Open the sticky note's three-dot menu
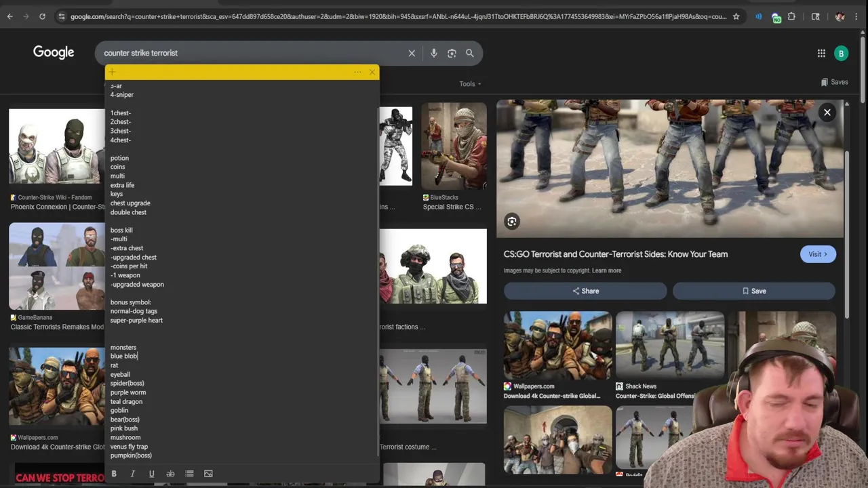The width and height of the screenshot is (868, 488). coord(357,72)
